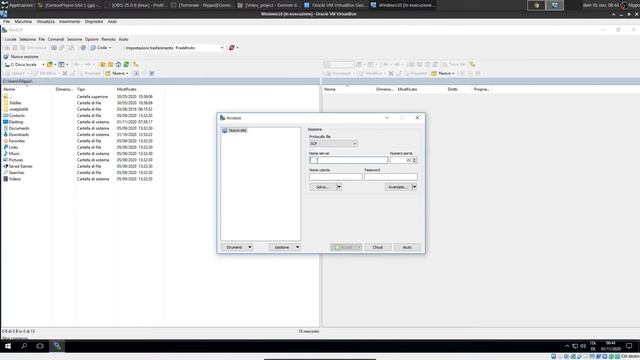This screenshot has width=640, height=360.
Task: Open VirtualBox Macchina menu
Action: click(23, 22)
